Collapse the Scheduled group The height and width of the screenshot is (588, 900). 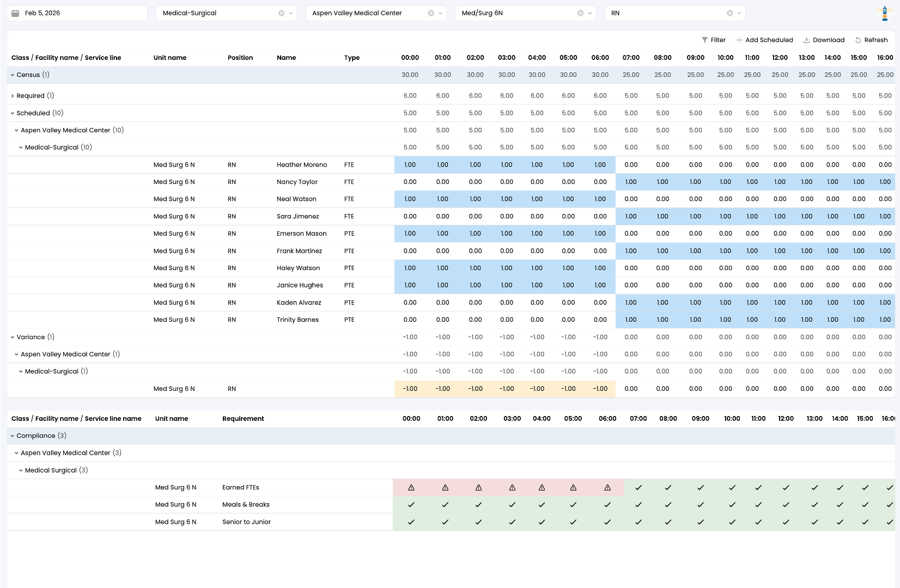tap(13, 113)
